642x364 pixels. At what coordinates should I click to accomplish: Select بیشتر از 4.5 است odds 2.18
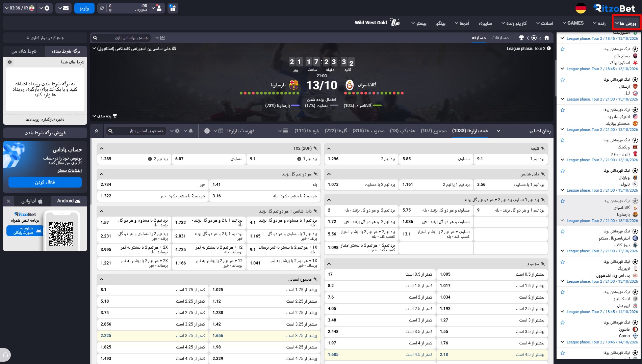[x=492, y=355]
